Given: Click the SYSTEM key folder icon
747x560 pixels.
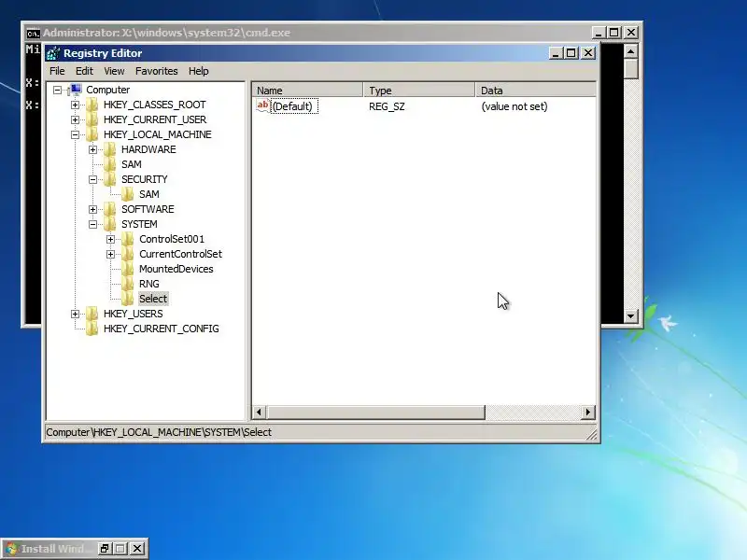Looking at the screenshot, I should (109, 224).
